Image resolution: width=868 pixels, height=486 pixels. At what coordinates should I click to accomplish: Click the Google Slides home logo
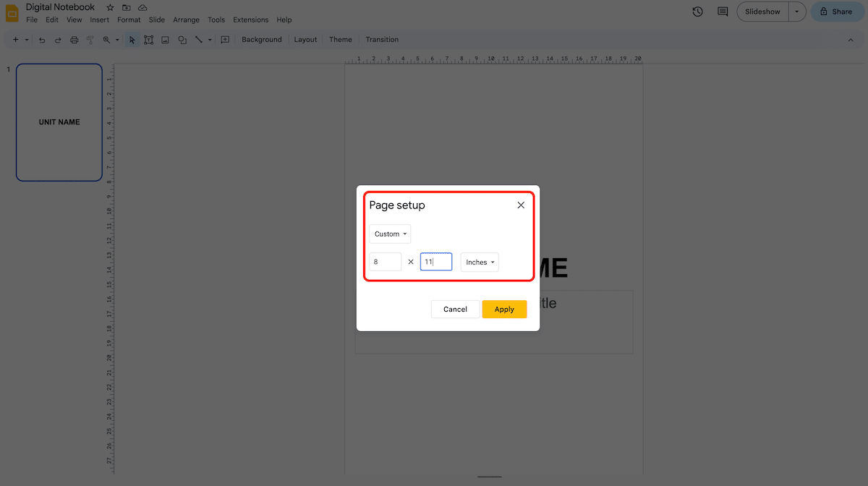coord(12,13)
